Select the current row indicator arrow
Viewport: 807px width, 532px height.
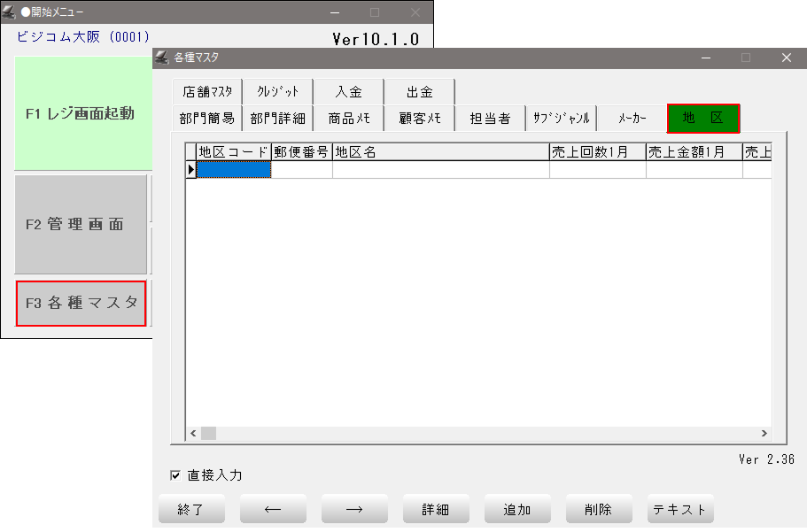(190, 170)
